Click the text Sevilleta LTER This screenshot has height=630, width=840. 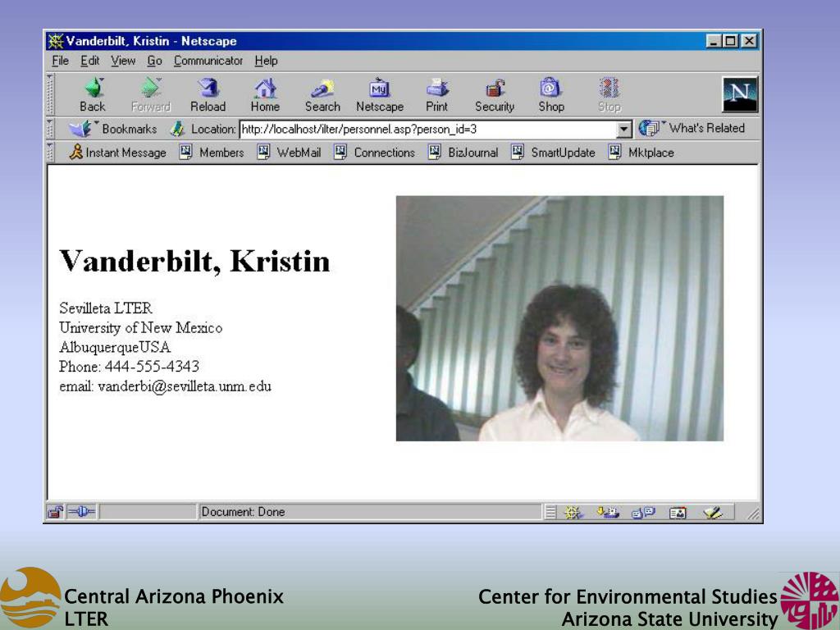click(106, 308)
